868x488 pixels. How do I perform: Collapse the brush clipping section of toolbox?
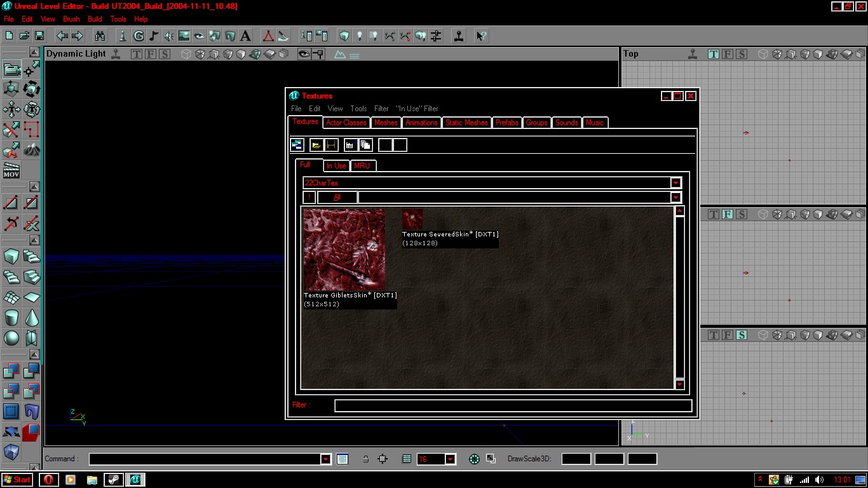click(34, 186)
